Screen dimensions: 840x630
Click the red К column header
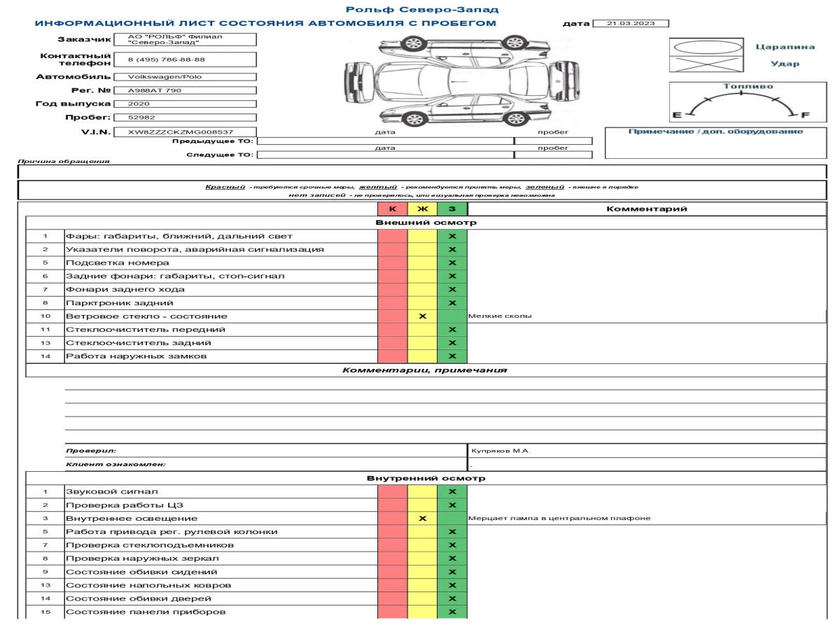tap(392, 209)
